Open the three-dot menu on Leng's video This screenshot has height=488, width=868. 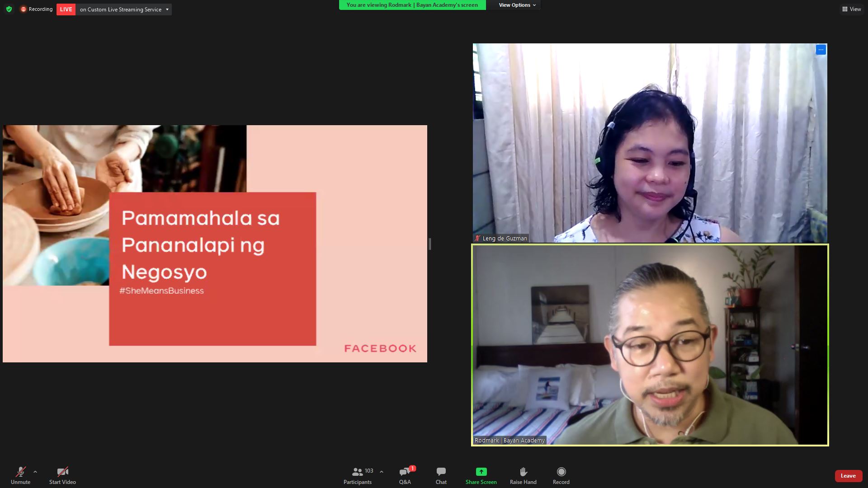(x=821, y=50)
